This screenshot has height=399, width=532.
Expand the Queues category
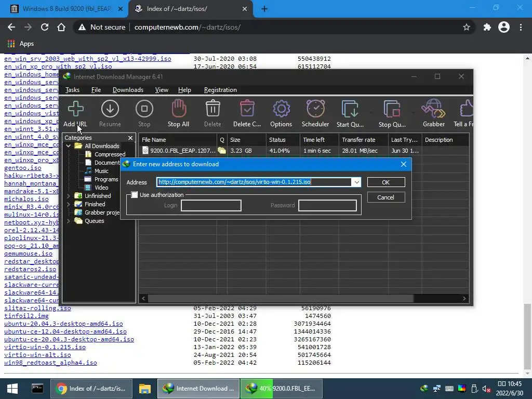tap(69, 221)
